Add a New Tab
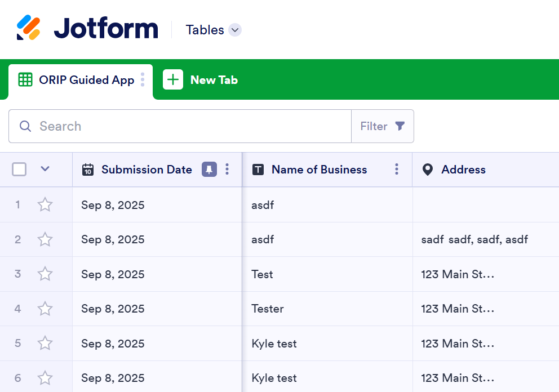The height and width of the screenshot is (392, 559). coord(201,79)
